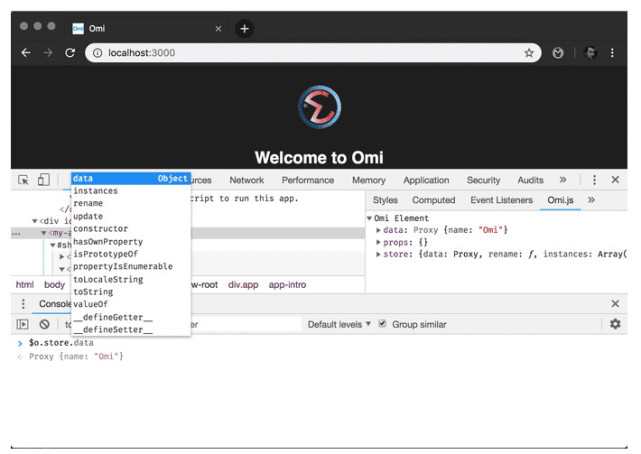View site information icon in address bar

click(x=97, y=53)
